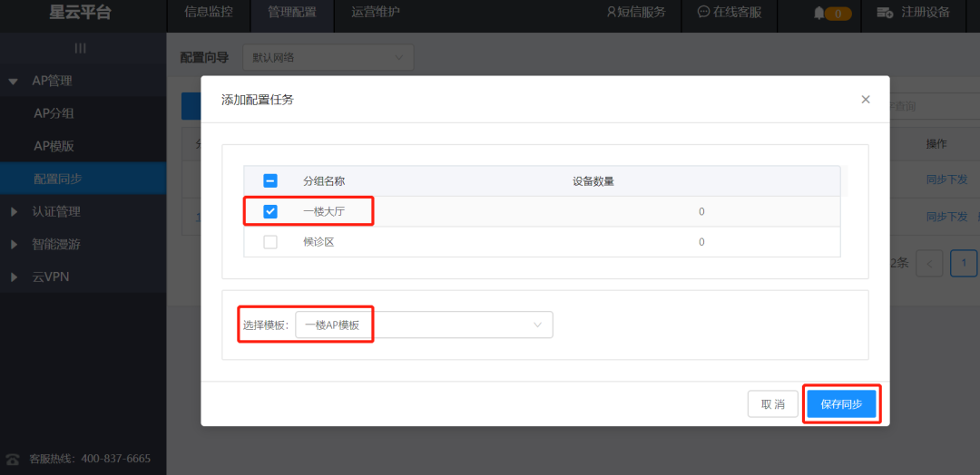This screenshot has height=475, width=980.
Task: Expand the 认证管理 sidebar section
Action: pyautogui.click(x=83, y=211)
